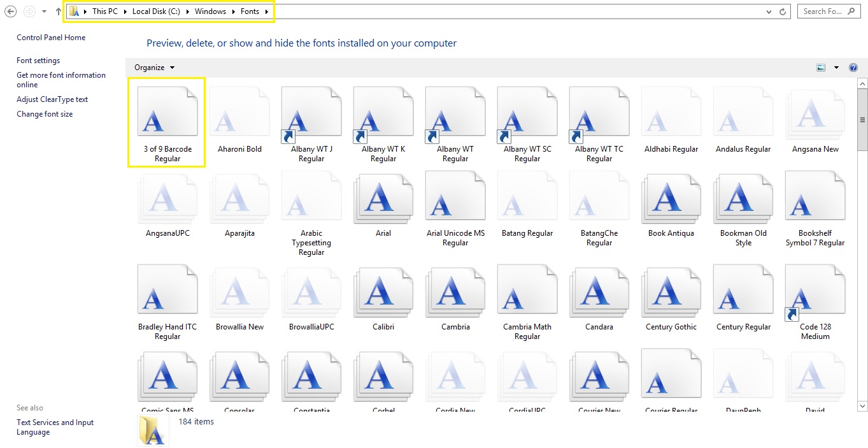Open the Calibri font preview
Screen dimensions: 868x448
point(383,292)
